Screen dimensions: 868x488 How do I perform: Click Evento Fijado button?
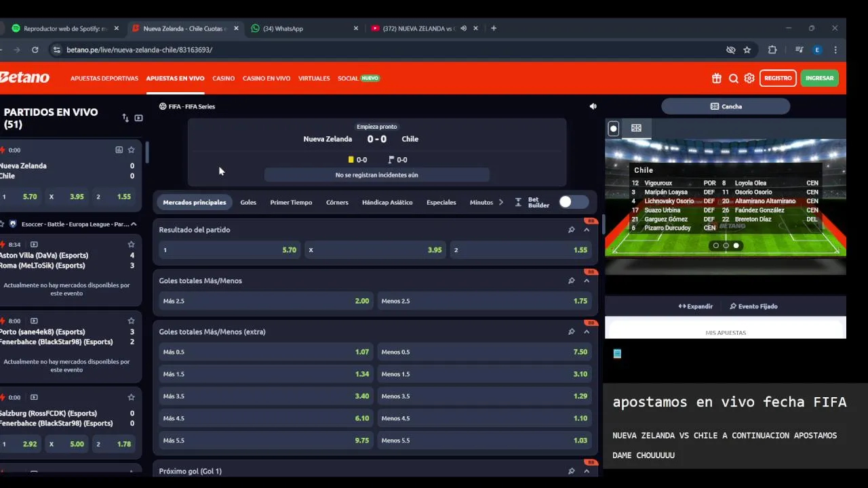[753, 306]
